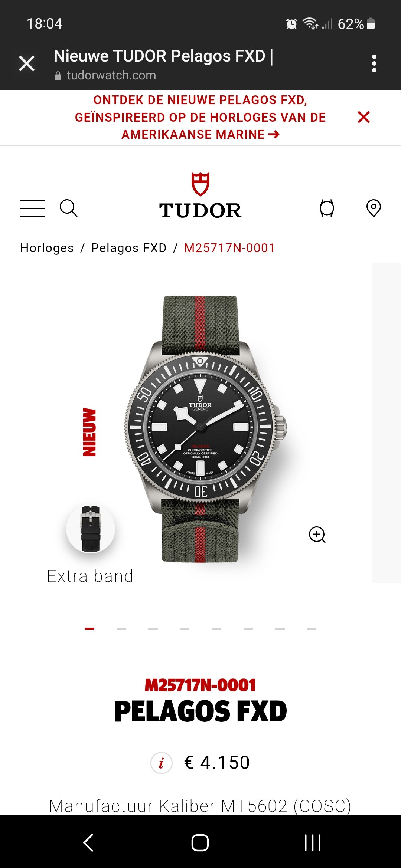Select the last carousel slide indicator
Screen dimensions: 401x868
pyautogui.click(x=312, y=629)
